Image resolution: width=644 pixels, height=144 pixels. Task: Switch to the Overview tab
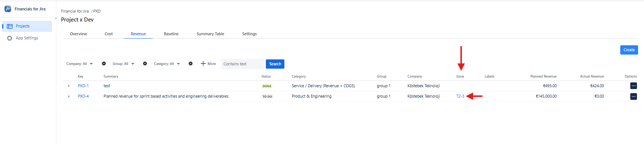tap(78, 34)
